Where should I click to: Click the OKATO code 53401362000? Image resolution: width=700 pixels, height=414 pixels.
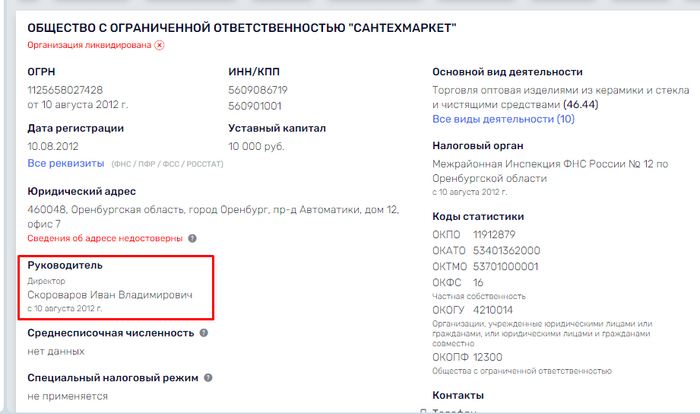click(x=506, y=251)
